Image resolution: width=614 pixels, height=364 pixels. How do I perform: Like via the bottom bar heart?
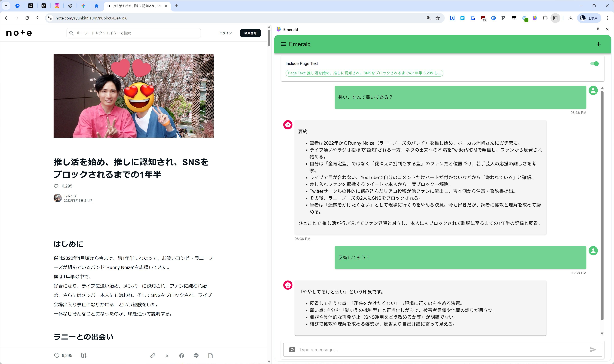57,355
